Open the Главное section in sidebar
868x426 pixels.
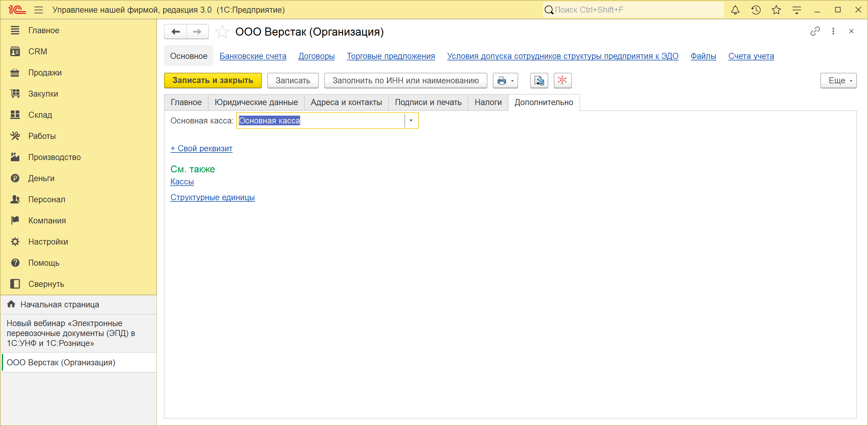pos(78,30)
